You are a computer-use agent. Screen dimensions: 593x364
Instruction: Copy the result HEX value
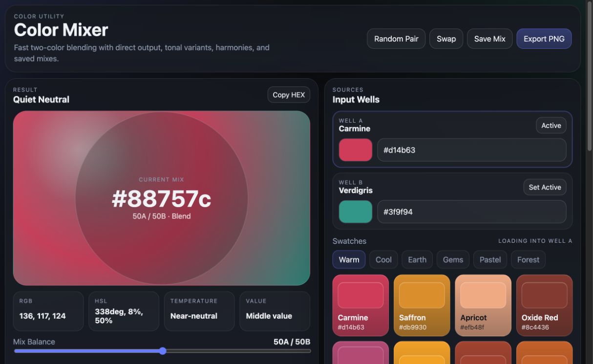click(289, 95)
